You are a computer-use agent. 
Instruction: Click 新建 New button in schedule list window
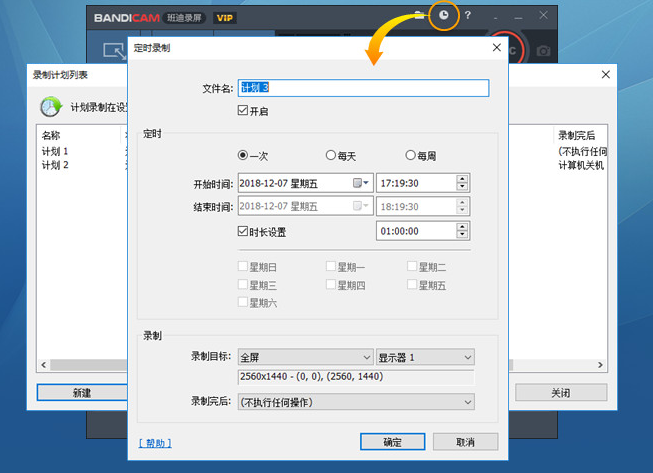click(x=82, y=392)
